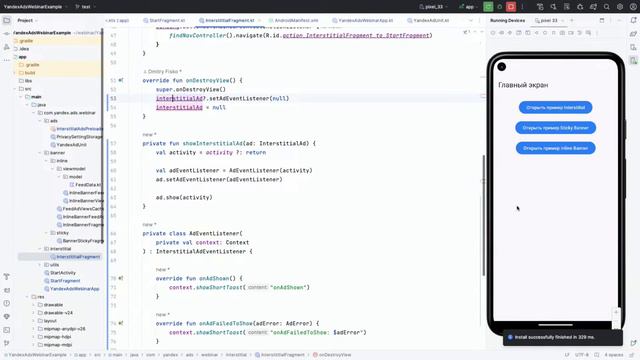
Task: Open the pixel_33 device selector dropdown
Action: (x=433, y=7)
